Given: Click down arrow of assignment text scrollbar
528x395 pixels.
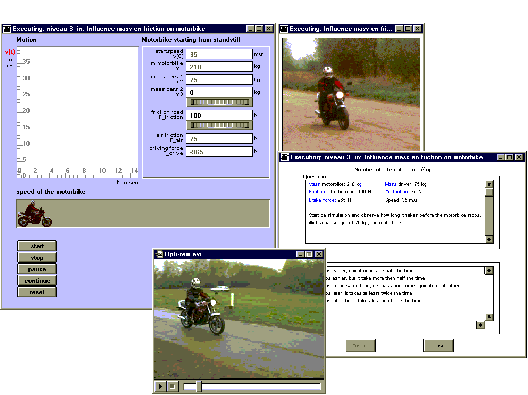Looking at the screenshot, I should (489, 239).
